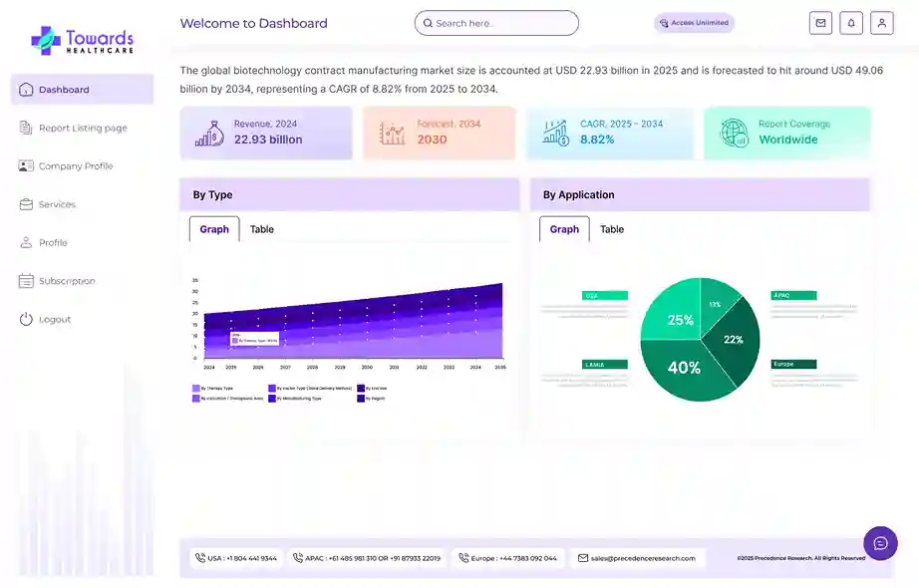Open Report Listing page from sidebar
Image resolution: width=919 pixels, height=588 pixels.
83,128
